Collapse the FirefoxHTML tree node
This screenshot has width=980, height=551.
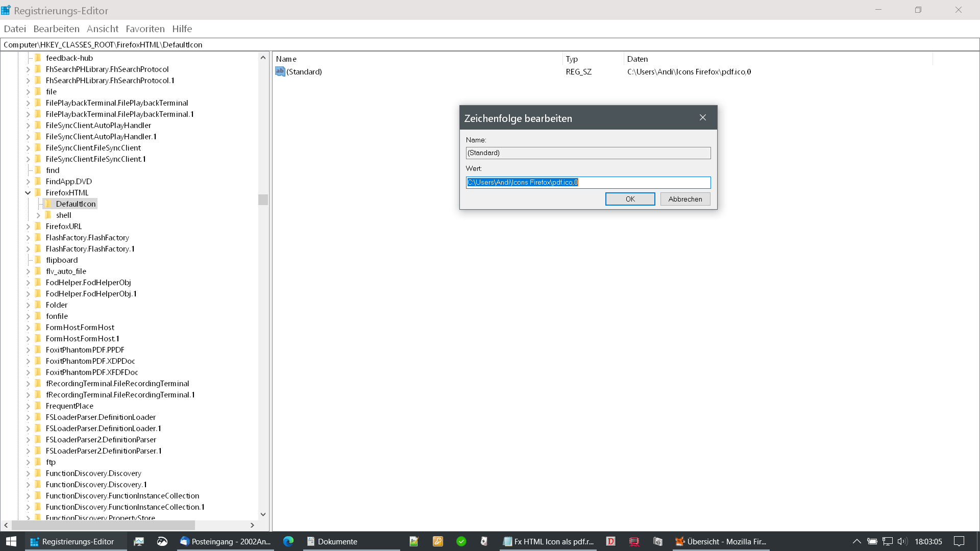pyautogui.click(x=28, y=193)
